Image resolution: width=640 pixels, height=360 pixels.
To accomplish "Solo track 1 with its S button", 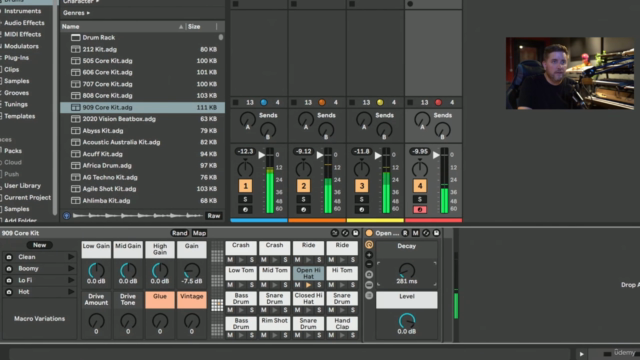I will point(245,199).
